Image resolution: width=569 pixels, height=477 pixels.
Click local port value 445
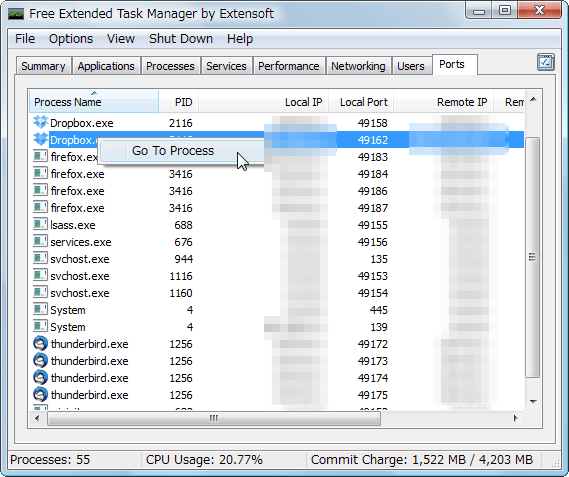click(379, 310)
